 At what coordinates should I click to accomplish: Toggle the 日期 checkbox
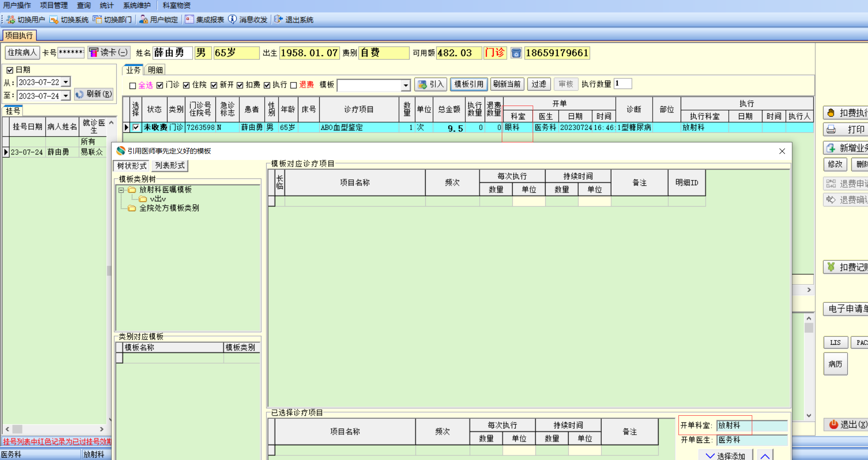coord(10,70)
